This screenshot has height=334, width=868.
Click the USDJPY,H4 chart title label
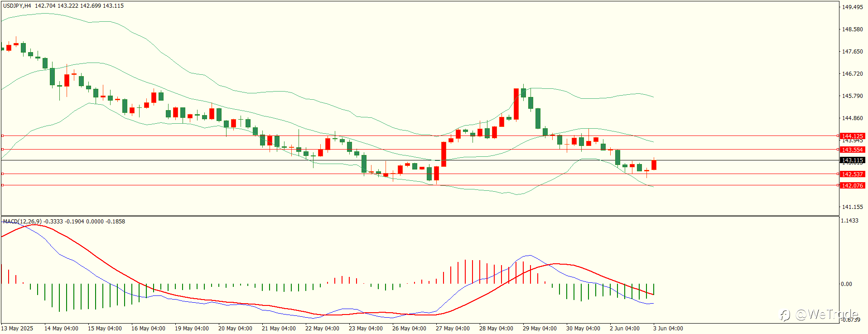pos(17,6)
